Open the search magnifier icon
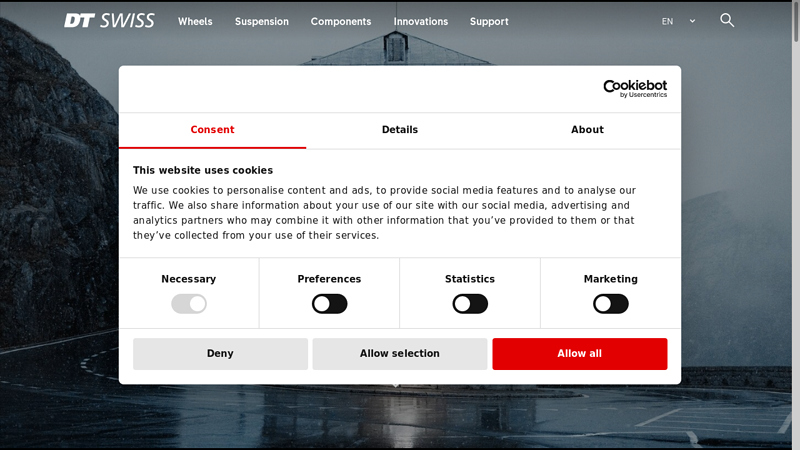The image size is (800, 450). (727, 20)
